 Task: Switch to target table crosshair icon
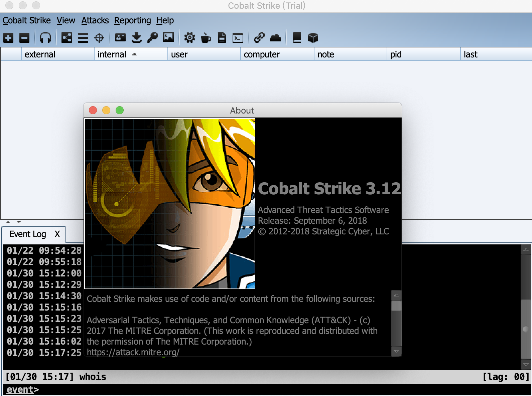(99, 38)
